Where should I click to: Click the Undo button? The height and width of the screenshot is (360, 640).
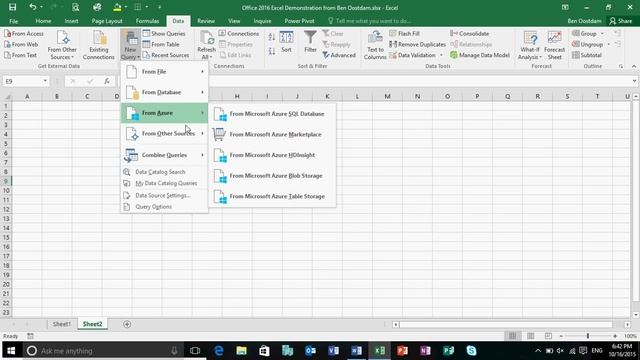[32, 7]
